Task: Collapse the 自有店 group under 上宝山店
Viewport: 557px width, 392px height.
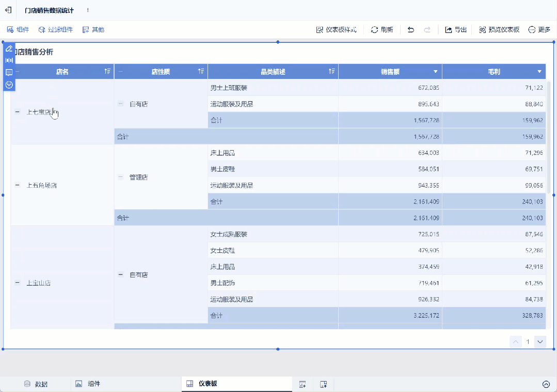Action: tap(120, 275)
